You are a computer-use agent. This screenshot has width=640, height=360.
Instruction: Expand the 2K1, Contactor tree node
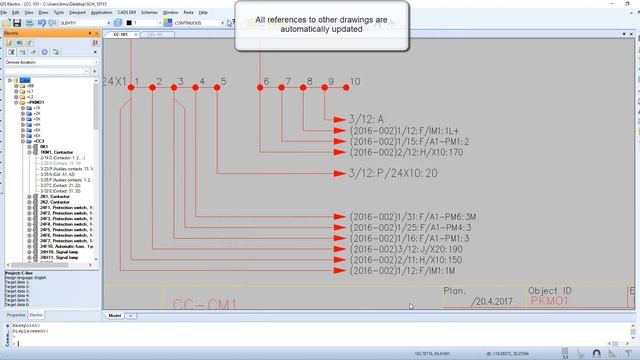pos(29,197)
